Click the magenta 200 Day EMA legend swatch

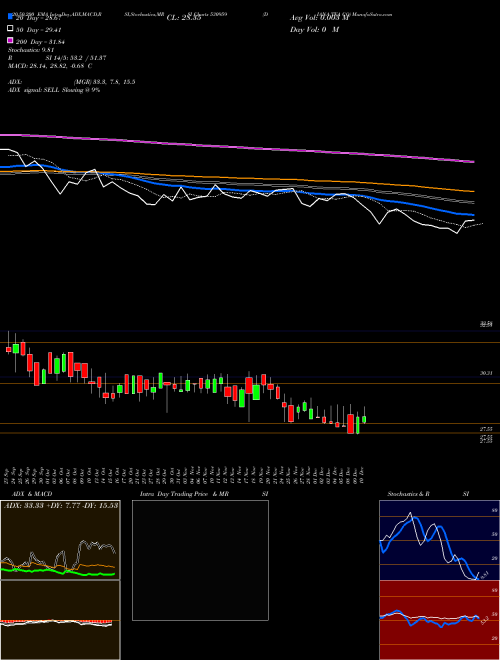coord(10,40)
